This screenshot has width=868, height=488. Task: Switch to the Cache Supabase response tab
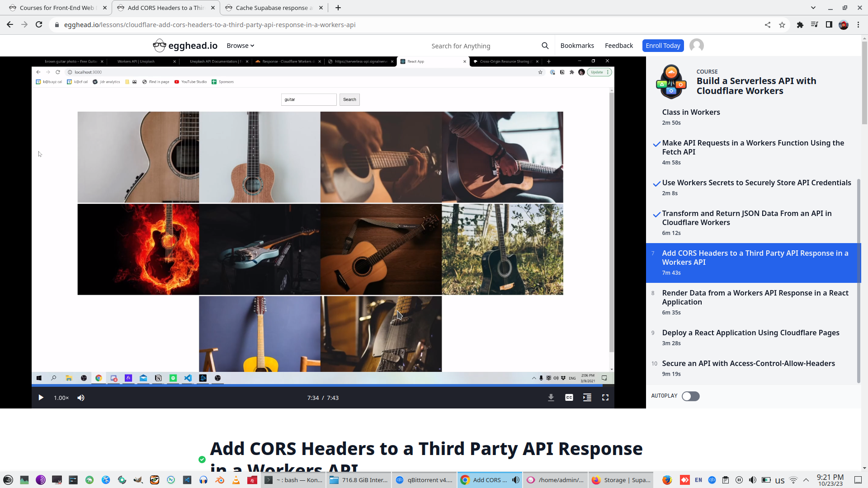(274, 8)
